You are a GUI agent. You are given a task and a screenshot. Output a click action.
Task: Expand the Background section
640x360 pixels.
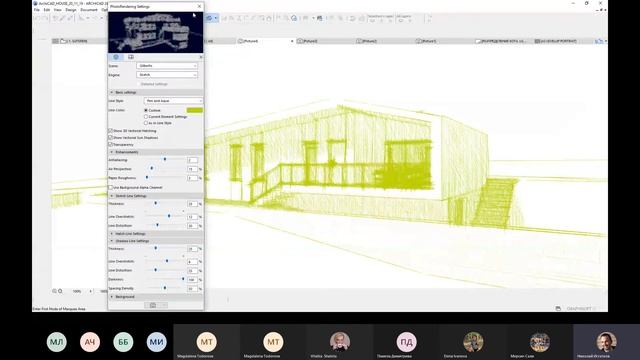point(156,297)
